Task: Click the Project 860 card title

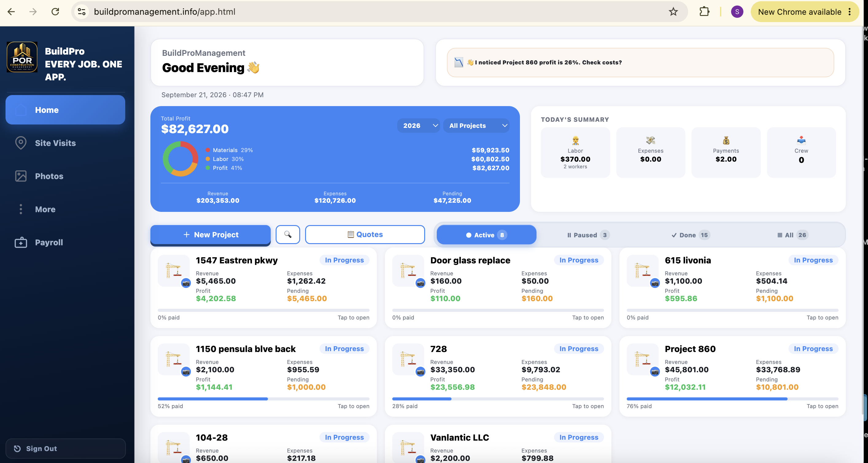Action: [690, 349]
